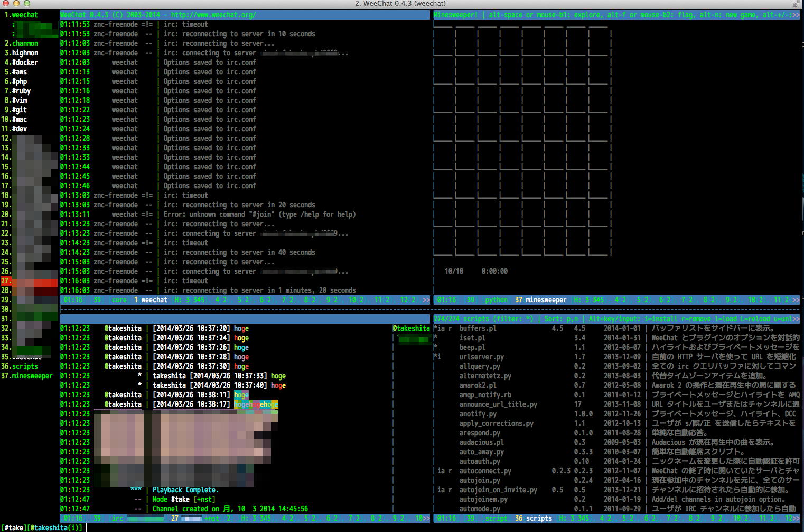Expand hidden hotlist entries via ">>" on #take status bar

coord(426,518)
